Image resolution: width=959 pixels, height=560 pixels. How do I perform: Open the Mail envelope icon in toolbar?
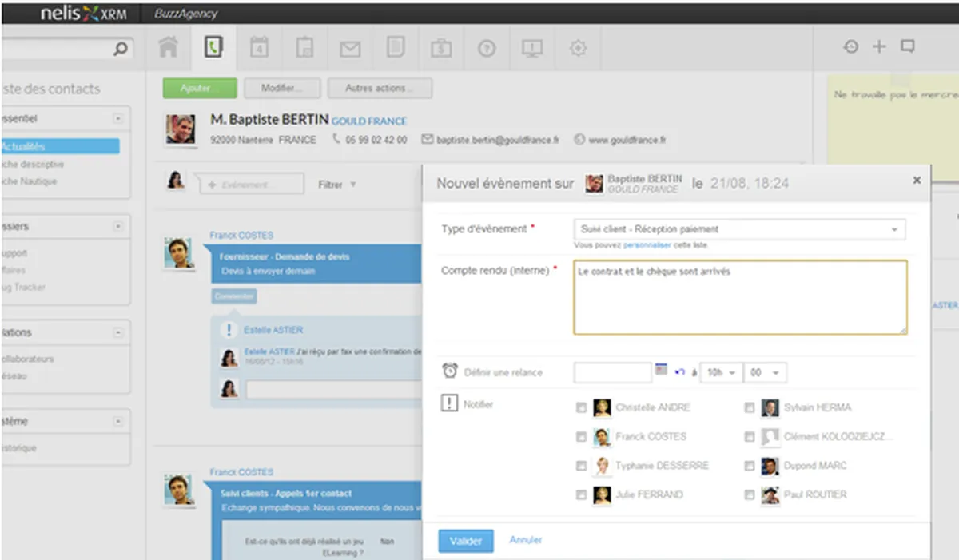pos(350,48)
